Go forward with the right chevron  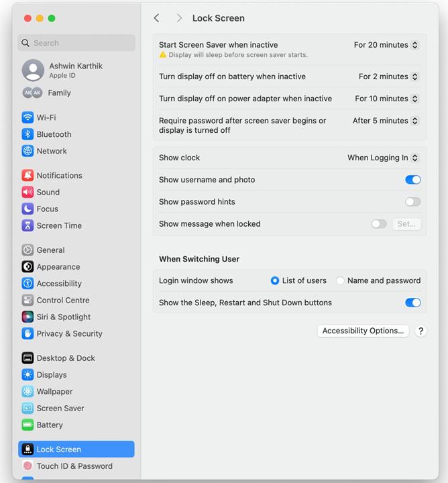pos(179,18)
